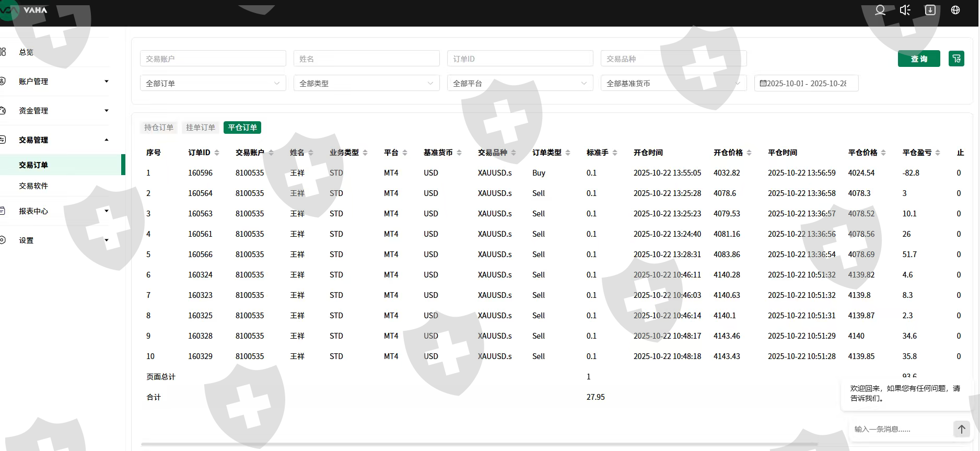Open the announcements speaker icon
Screen dimensions: 980x451
click(x=905, y=10)
